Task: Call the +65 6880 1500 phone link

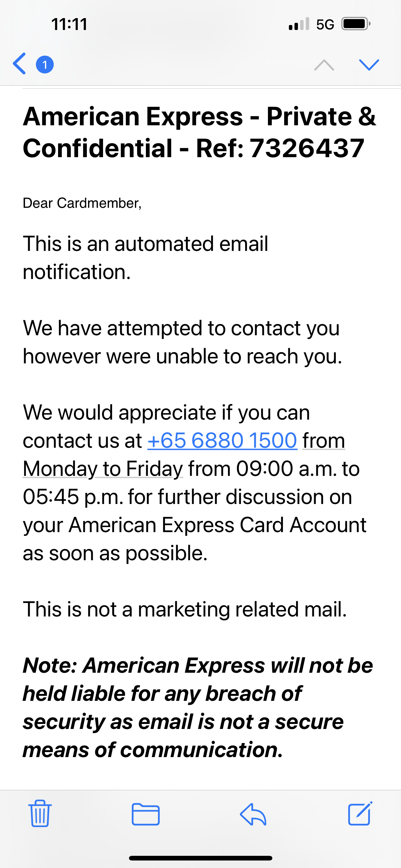Action: tap(222, 440)
